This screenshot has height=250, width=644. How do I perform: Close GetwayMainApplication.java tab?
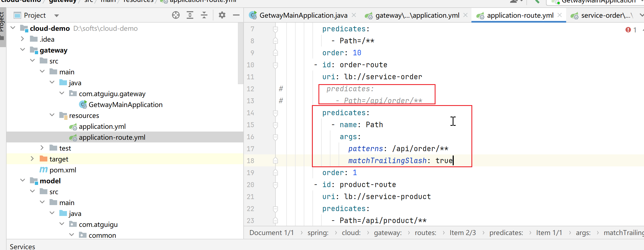pos(354,15)
